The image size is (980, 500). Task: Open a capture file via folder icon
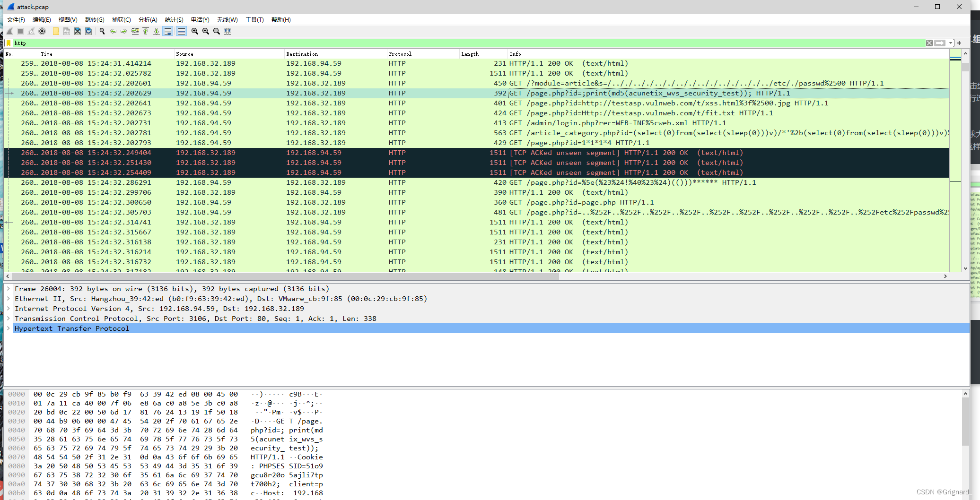56,31
